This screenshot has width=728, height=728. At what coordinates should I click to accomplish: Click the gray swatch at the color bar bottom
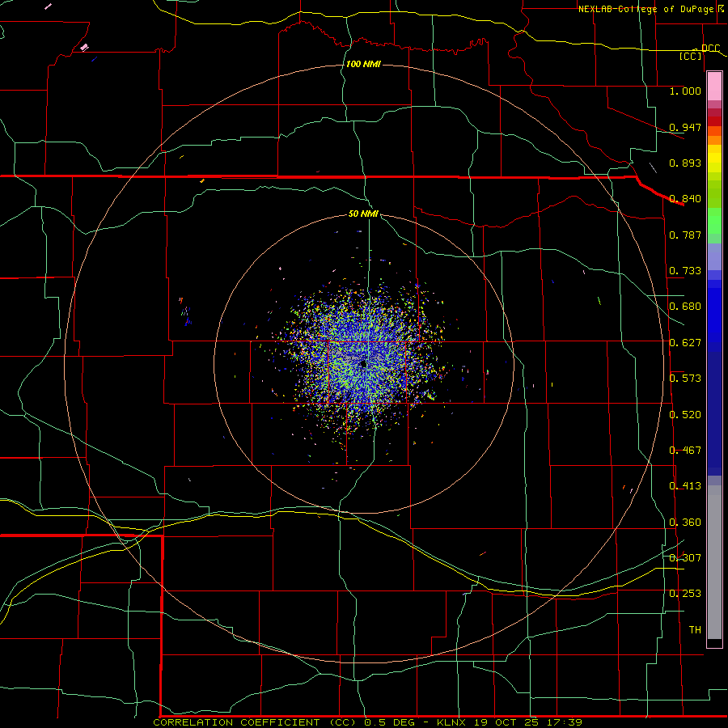coord(714,562)
